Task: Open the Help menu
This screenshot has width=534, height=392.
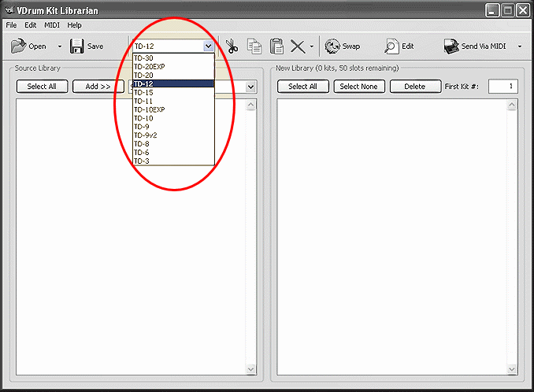Action: click(74, 25)
